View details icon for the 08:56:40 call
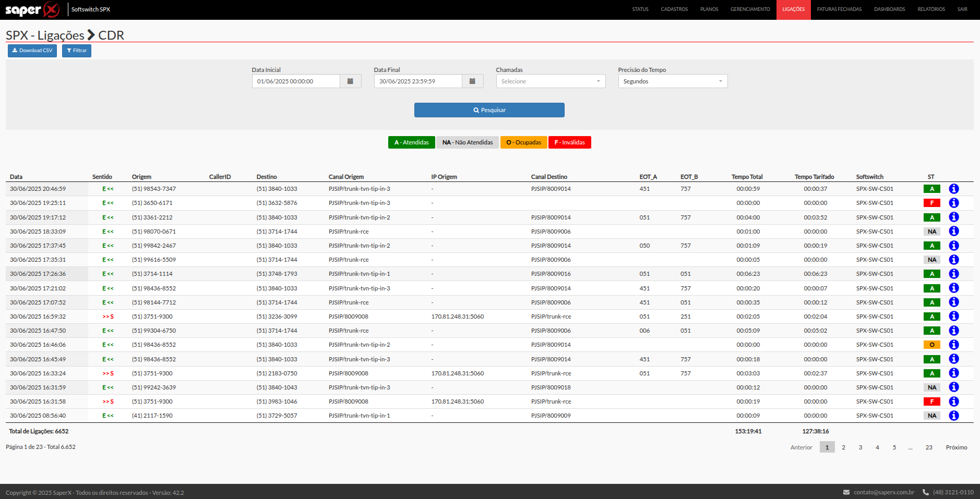This screenshot has height=499, width=980. pyautogui.click(x=953, y=416)
